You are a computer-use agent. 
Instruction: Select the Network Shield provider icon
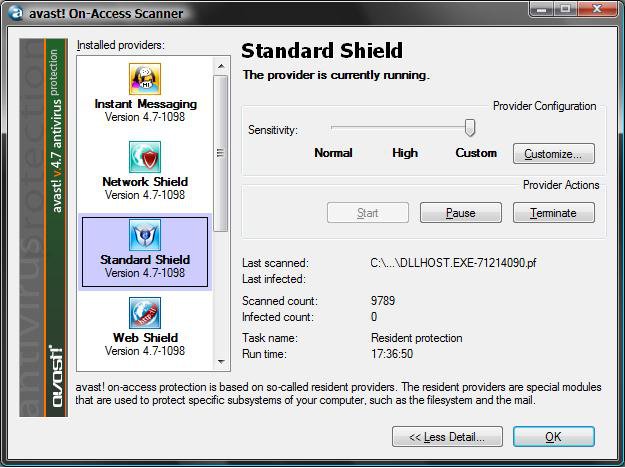click(x=145, y=157)
